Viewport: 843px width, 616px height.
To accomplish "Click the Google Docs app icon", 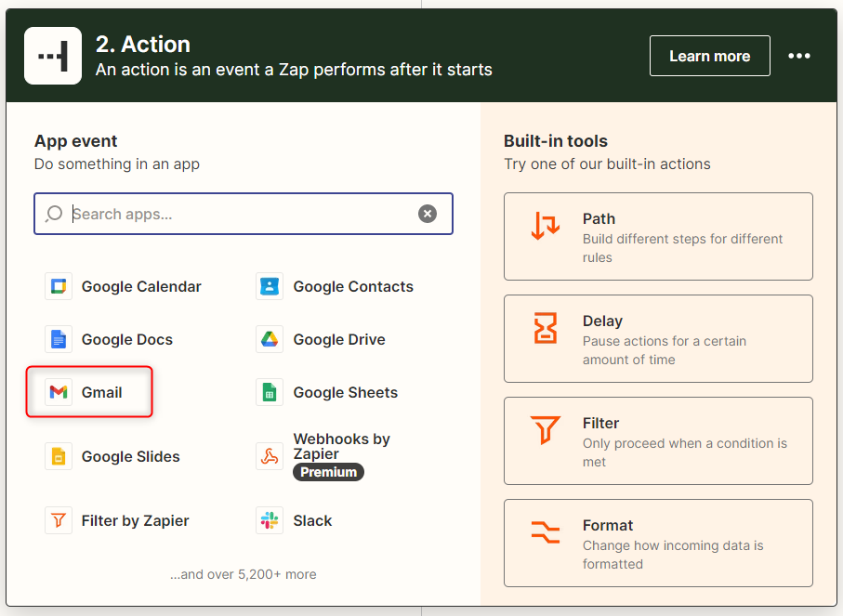I will pos(59,339).
